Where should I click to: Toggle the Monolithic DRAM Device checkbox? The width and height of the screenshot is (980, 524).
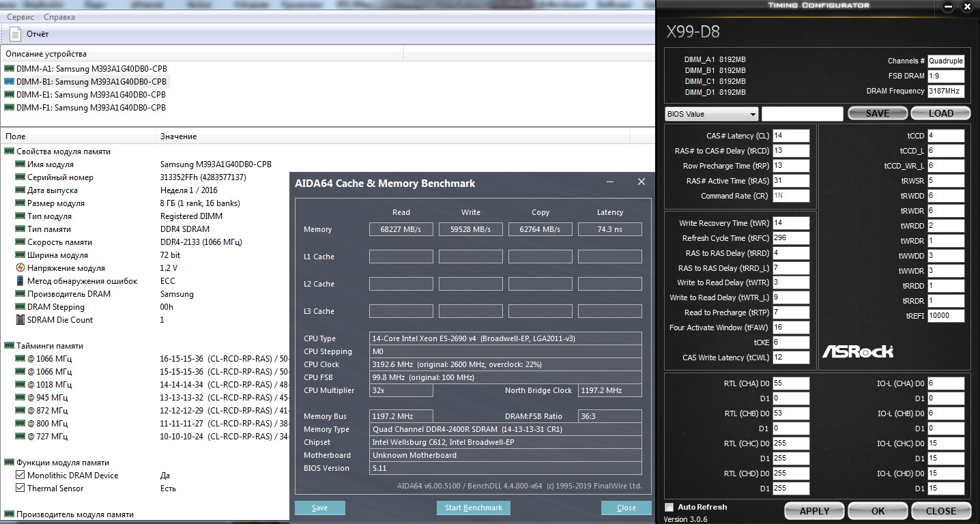[20, 476]
